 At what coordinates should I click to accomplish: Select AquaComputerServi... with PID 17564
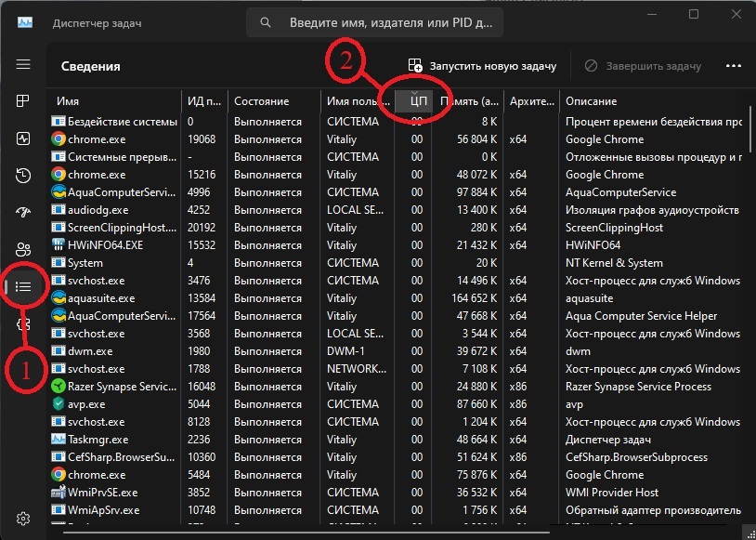pos(396,316)
